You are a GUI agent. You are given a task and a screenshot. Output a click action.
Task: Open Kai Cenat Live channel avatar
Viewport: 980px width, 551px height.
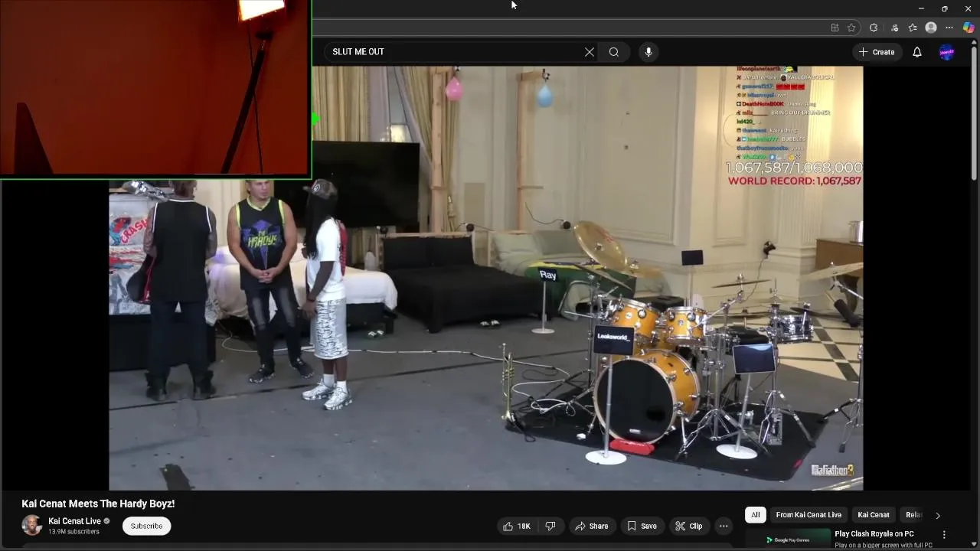click(32, 525)
